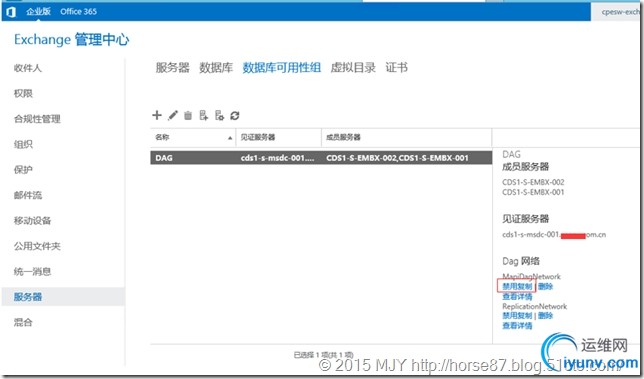Image resolution: width=644 pixels, height=379 pixels.
Task: Open 保护 in the left navigation
Action: [x=23, y=170]
